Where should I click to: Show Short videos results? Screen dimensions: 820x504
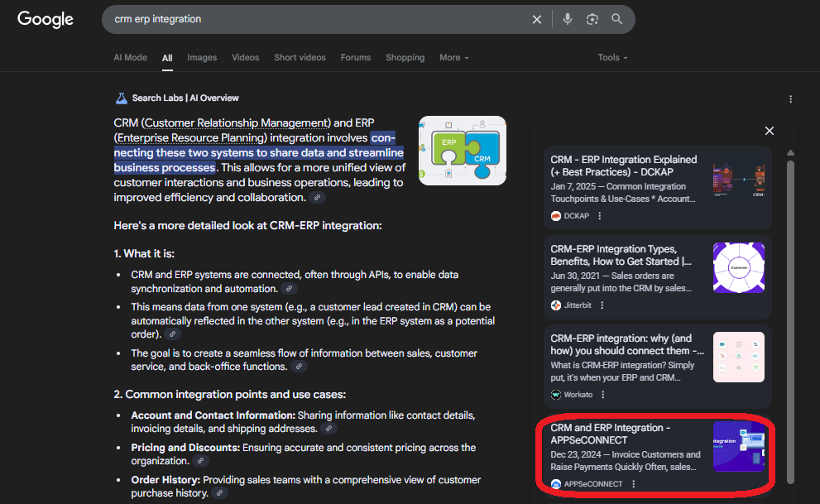click(x=300, y=57)
